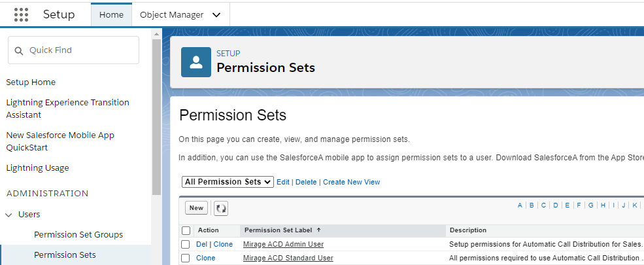Filter list by letter I
Viewport: 644px width, 265px height.
(614, 205)
